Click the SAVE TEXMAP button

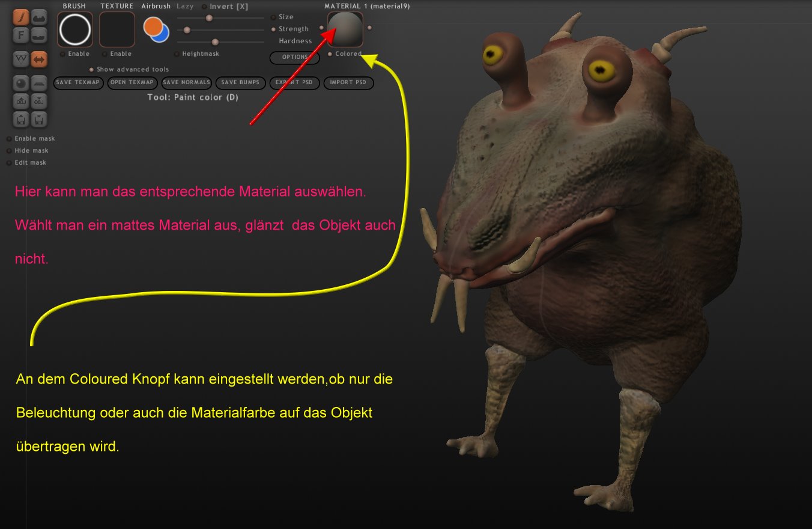[79, 83]
